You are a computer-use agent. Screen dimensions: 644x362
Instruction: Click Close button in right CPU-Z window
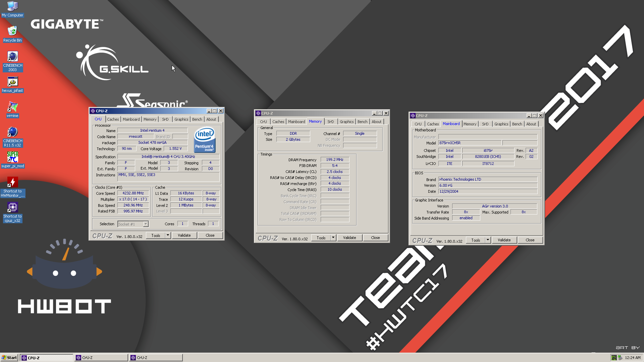pyautogui.click(x=530, y=240)
